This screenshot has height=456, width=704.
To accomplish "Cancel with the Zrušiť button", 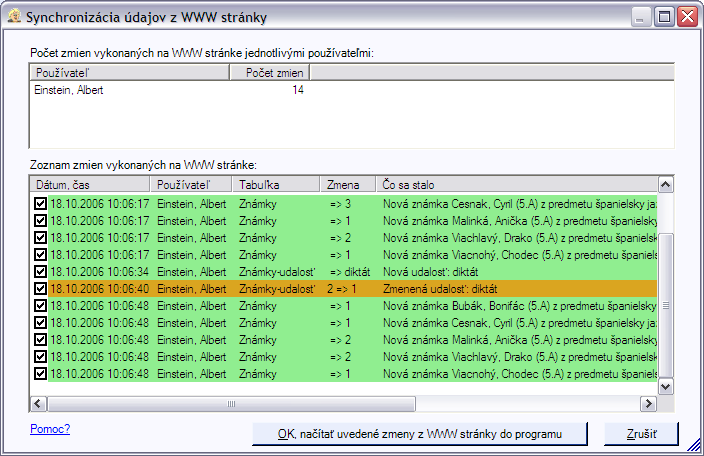I will click(x=641, y=434).
